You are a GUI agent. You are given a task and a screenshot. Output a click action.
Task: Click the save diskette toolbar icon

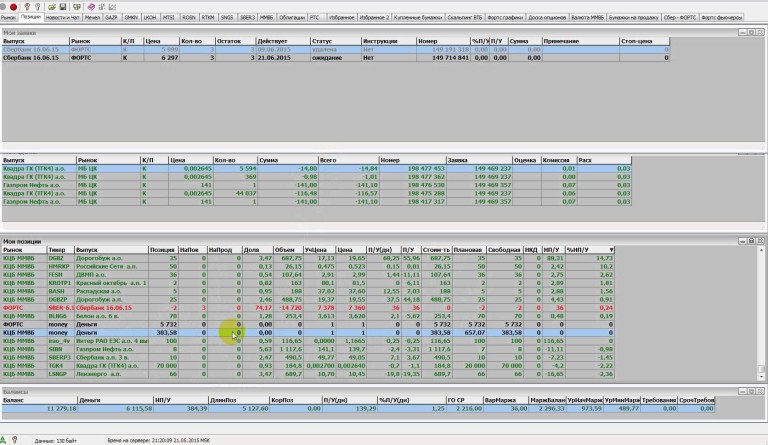pyautogui.click(x=62, y=6)
